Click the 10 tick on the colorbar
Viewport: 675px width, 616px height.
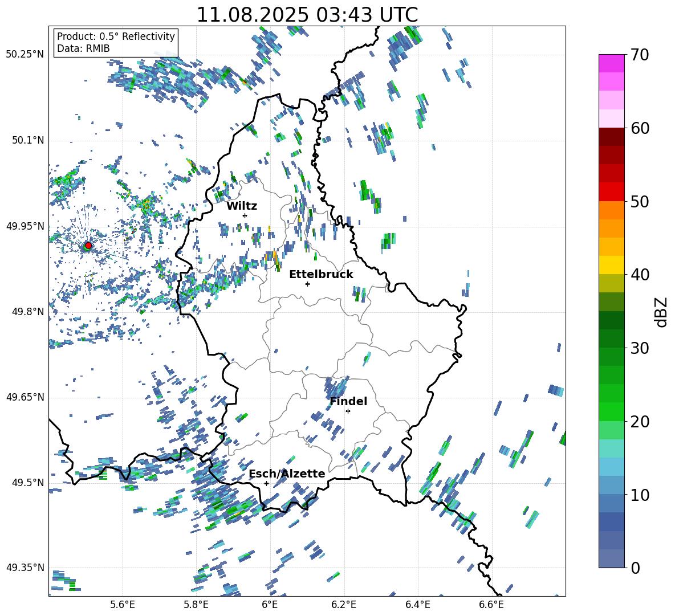point(640,495)
